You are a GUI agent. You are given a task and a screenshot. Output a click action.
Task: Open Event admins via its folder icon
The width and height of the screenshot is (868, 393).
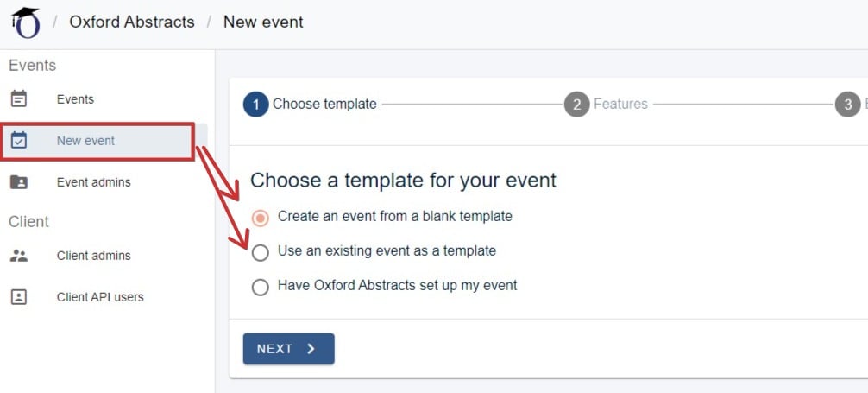coord(19,181)
